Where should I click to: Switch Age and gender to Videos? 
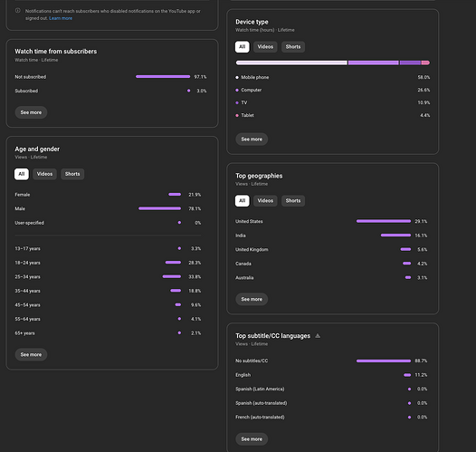44,174
